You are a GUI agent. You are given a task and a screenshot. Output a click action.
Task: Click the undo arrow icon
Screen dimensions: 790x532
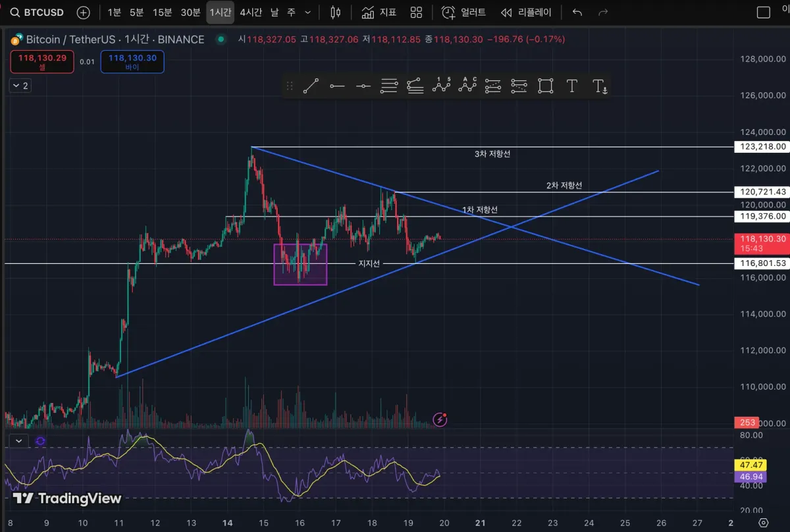pyautogui.click(x=577, y=12)
